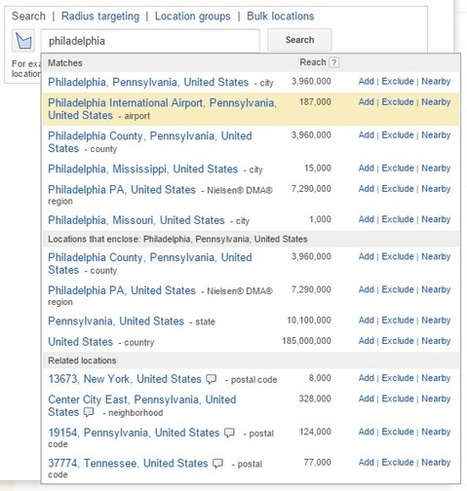Open the Location groups tab
The width and height of the screenshot is (467, 491).
tap(192, 16)
